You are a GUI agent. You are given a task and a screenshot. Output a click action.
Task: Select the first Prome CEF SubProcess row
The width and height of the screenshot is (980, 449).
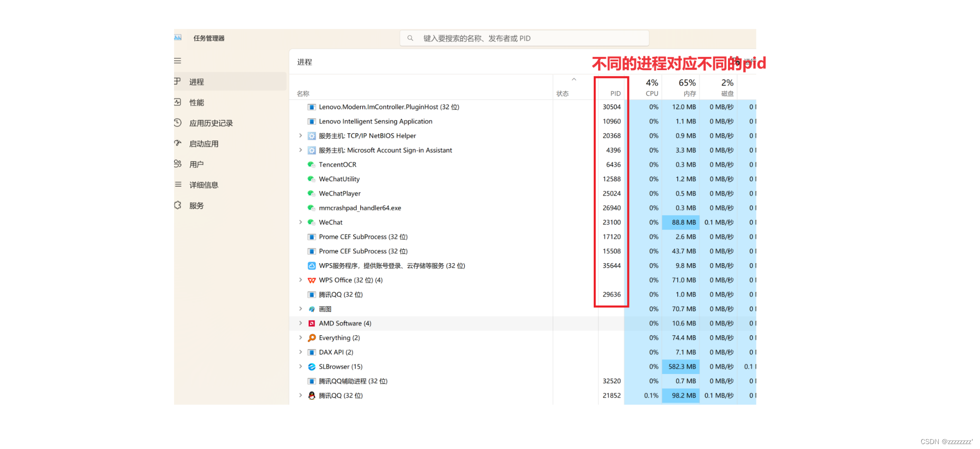point(523,237)
